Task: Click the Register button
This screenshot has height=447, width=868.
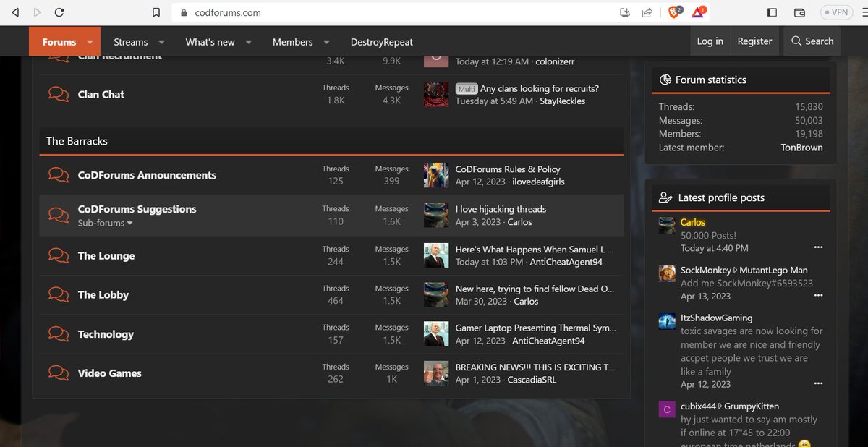Action: (x=754, y=41)
